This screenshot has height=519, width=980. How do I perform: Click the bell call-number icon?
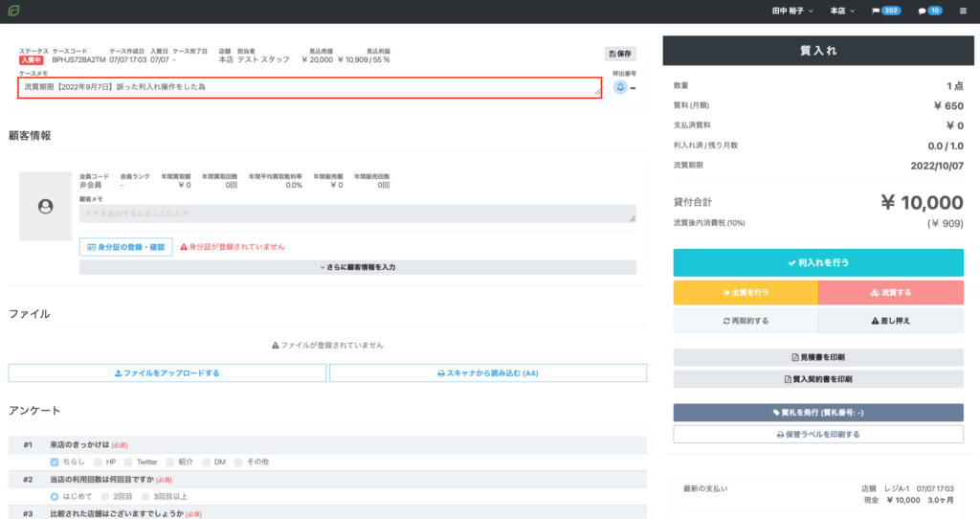pyautogui.click(x=620, y=87)
